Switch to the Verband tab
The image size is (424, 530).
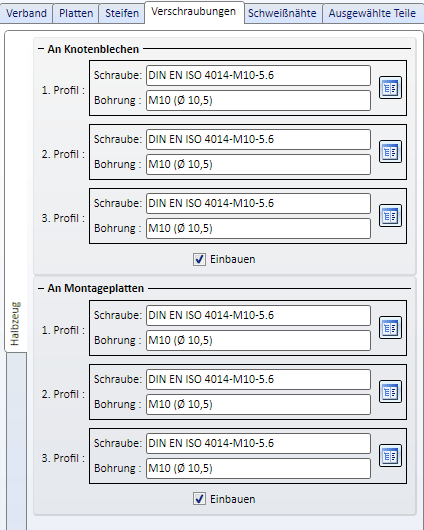(26, 14)
